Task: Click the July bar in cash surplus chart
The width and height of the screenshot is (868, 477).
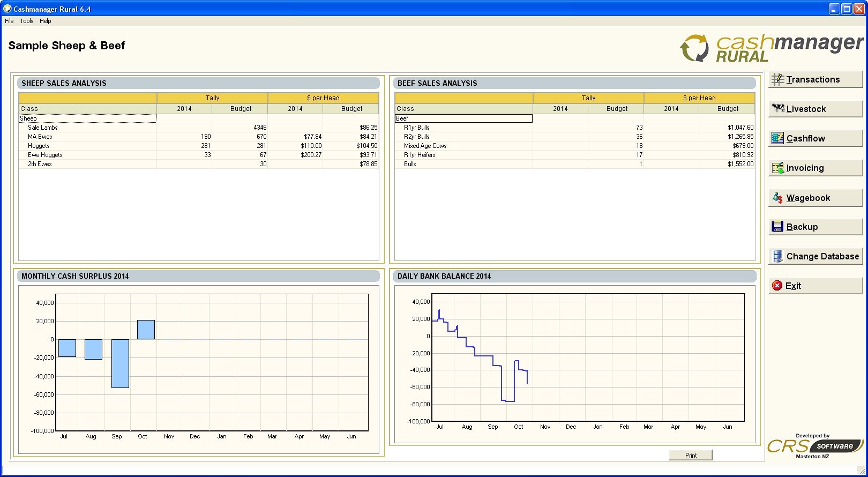Action: point(67,348)
